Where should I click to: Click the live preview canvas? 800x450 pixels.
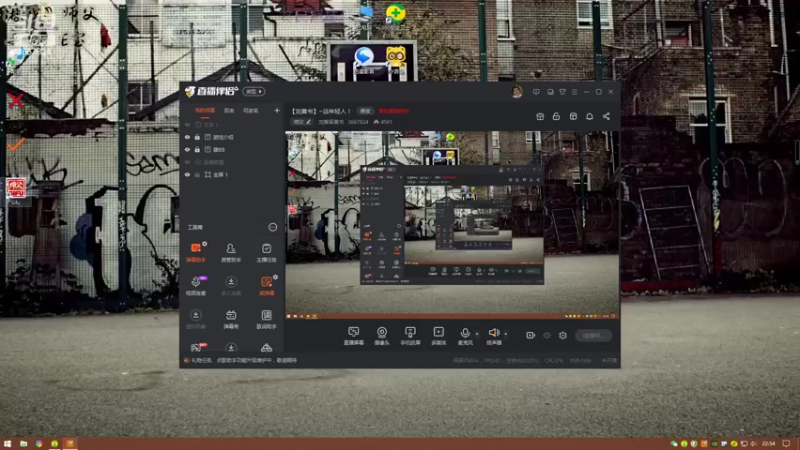tap(452, 225)
